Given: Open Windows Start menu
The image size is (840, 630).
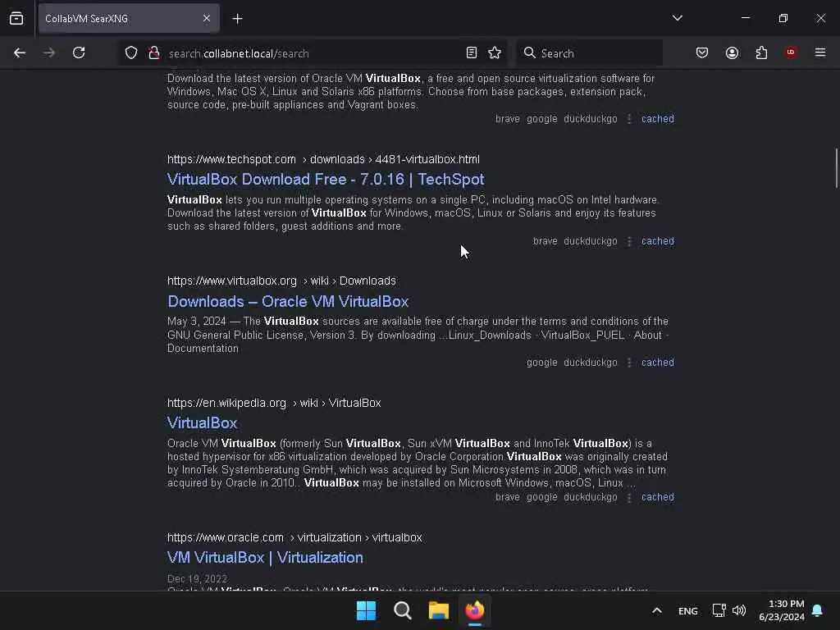Looking at the screenshot, I should [367, 610].
